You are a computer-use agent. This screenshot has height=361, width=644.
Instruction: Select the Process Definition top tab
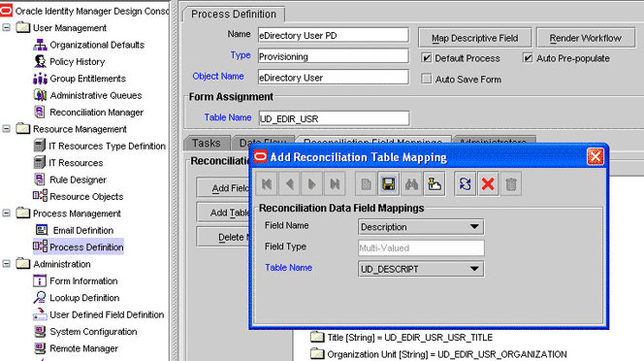[234, 14]
